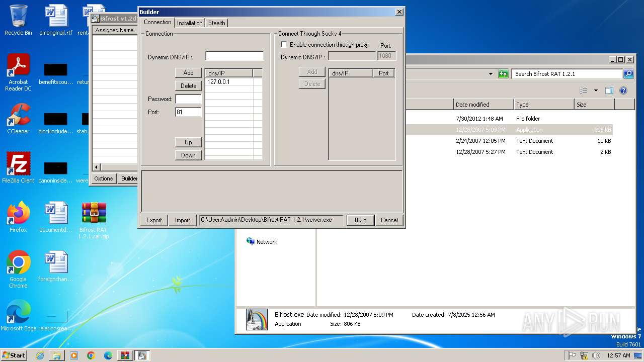The width and height of the screenshot is (644, 362).
Task: Focus Dynamic DNS/IP input field
Action: pyautogui.click(x=234, y=56)
